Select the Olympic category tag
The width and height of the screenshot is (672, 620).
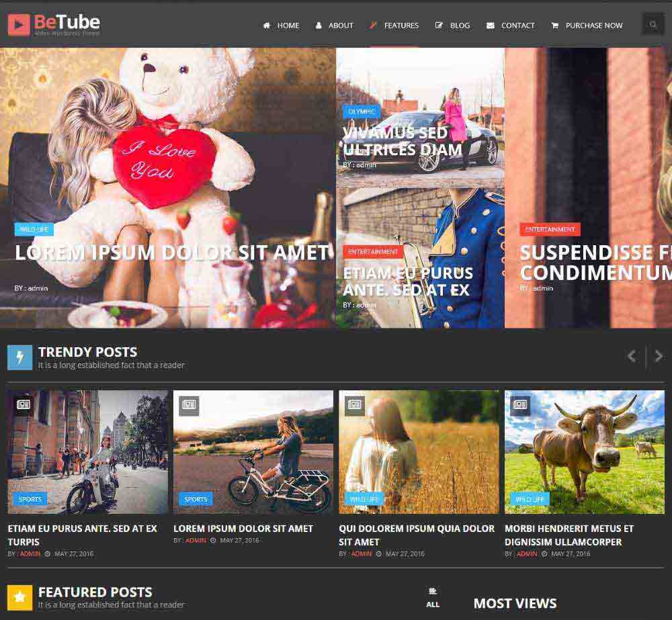(362, 112)
